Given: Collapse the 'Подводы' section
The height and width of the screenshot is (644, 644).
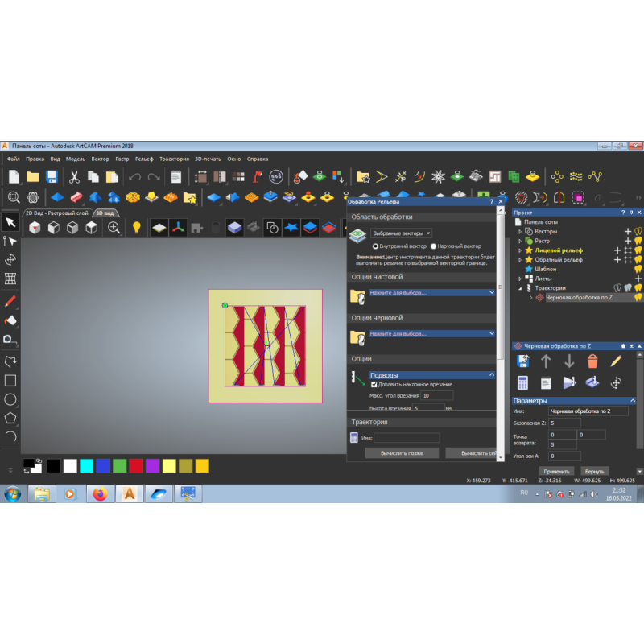Looking at the screenshot, I should tap(492, 375).
